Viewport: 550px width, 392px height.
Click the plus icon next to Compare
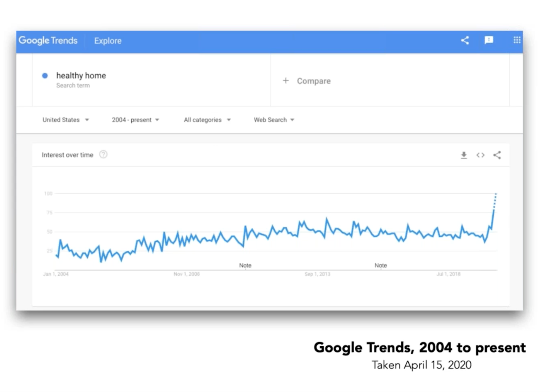(286, 81)
